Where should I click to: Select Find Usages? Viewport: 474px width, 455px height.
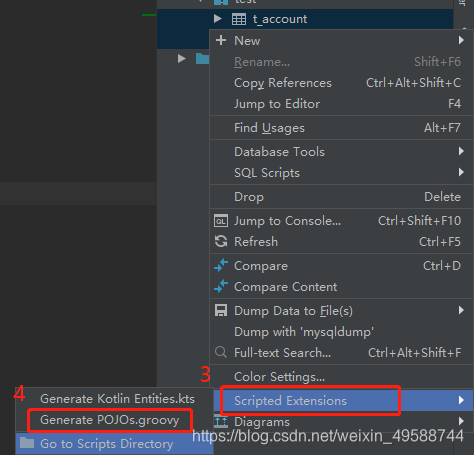click(x=341, y=128)
